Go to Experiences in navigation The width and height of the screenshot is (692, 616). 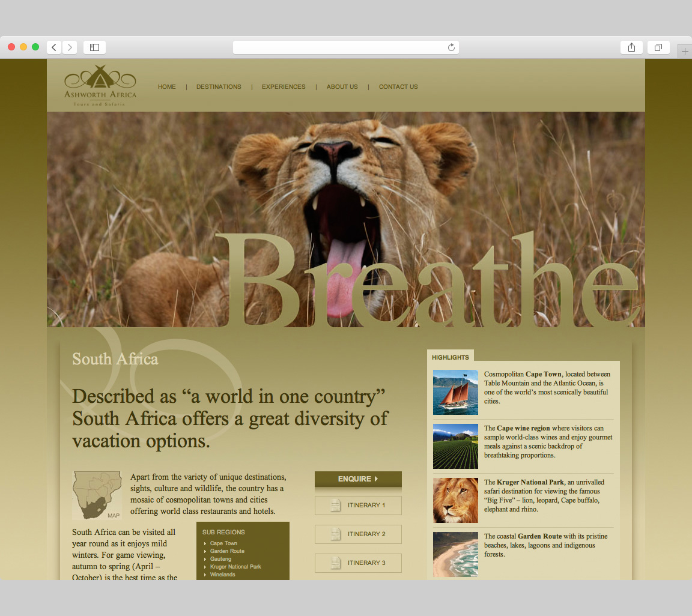[284, 87]
